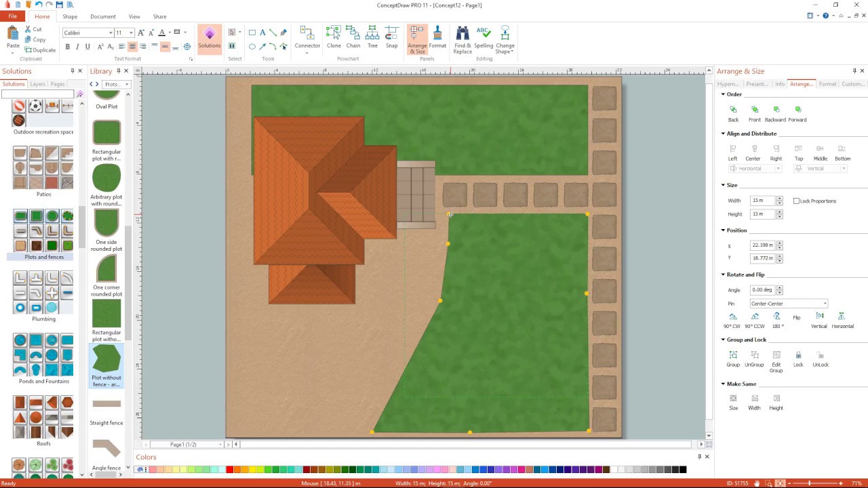The height and width of the screenshot is (488, 868).
Task: Switch to the Layers tab
Action: pyautogui.click(x=37, y=84)
